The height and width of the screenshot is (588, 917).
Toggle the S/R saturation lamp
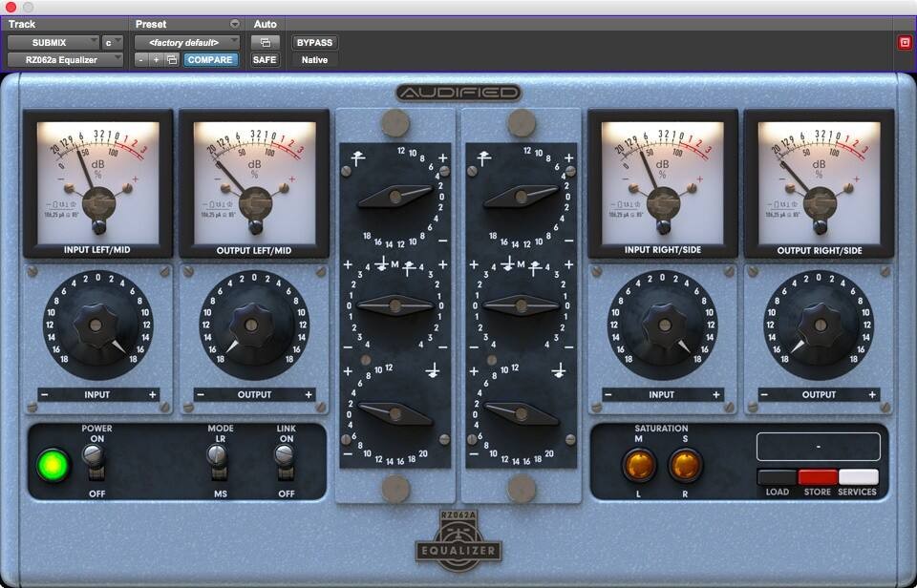click(x=685, y=465)
